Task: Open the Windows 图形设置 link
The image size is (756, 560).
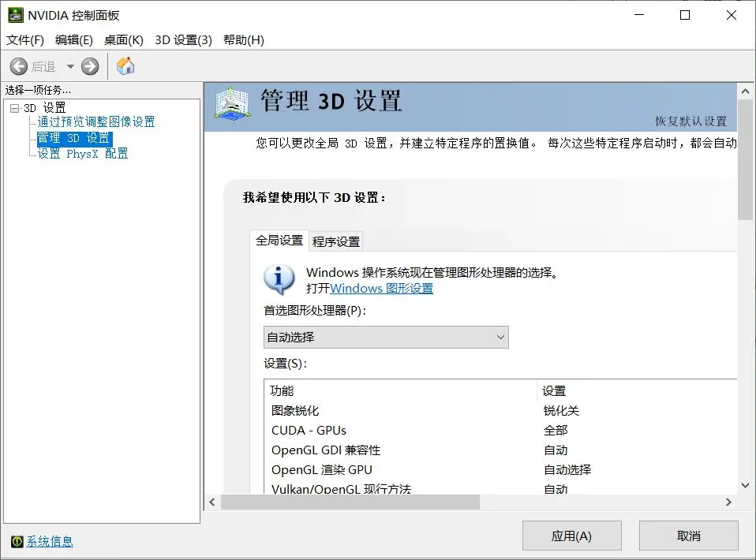Action: (381, 288)
